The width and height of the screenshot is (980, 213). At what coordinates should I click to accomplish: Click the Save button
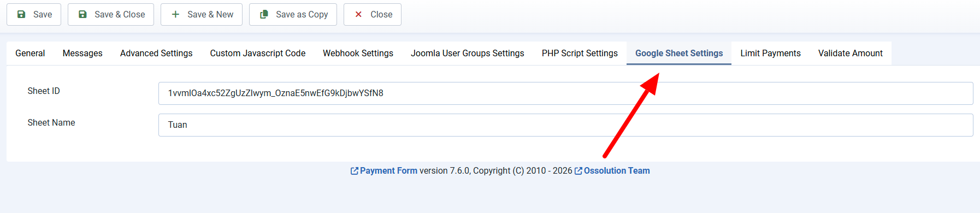34,14
